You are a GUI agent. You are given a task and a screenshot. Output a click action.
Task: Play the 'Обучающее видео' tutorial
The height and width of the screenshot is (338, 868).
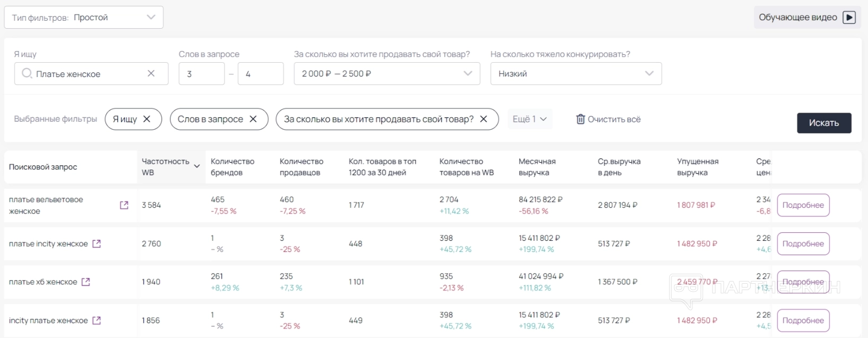click(x=849, y=18)
